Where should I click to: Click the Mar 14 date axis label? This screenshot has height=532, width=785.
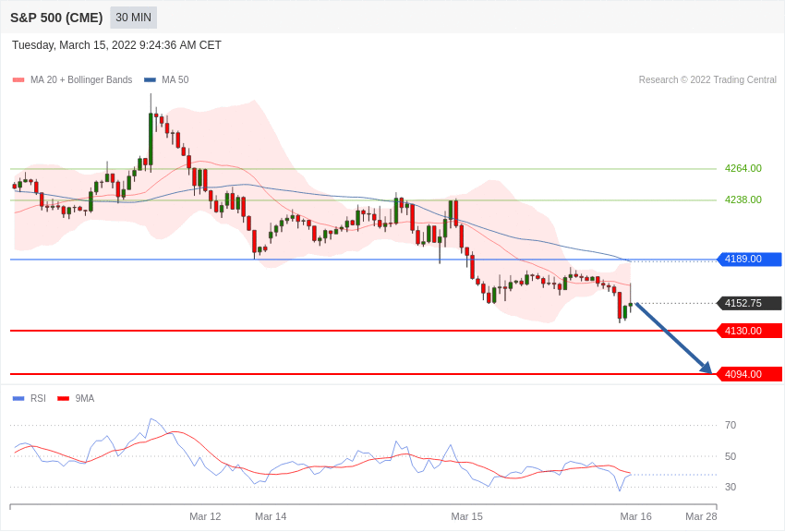coord(271,516)
